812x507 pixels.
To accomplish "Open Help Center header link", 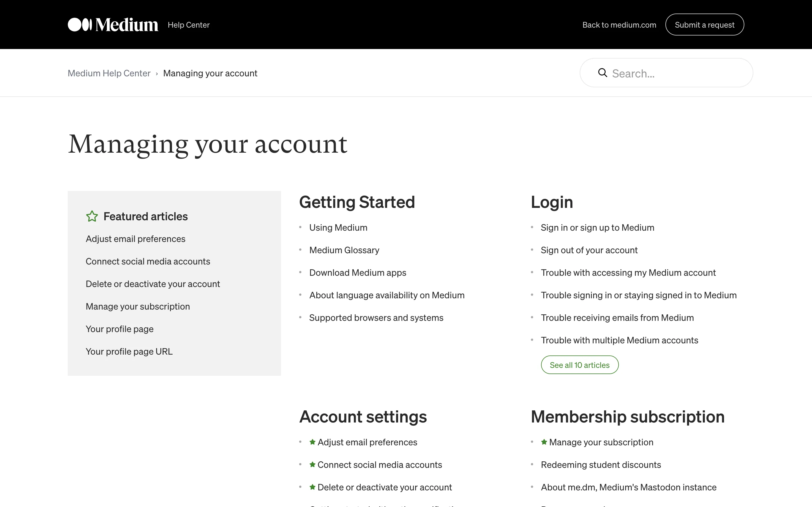I will click(189, 25).
